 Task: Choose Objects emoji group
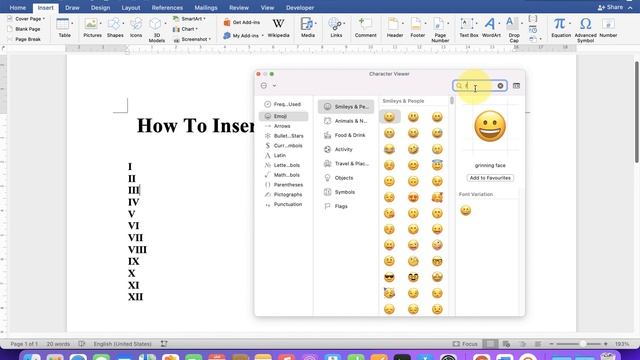point(346,178)
